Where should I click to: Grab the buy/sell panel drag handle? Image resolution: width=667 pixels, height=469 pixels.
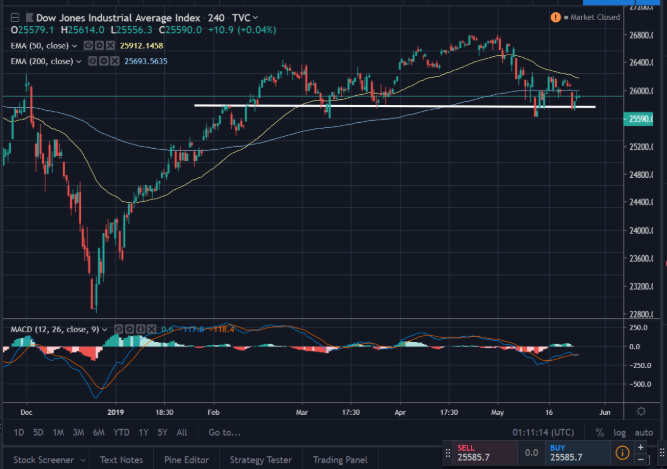448,453
